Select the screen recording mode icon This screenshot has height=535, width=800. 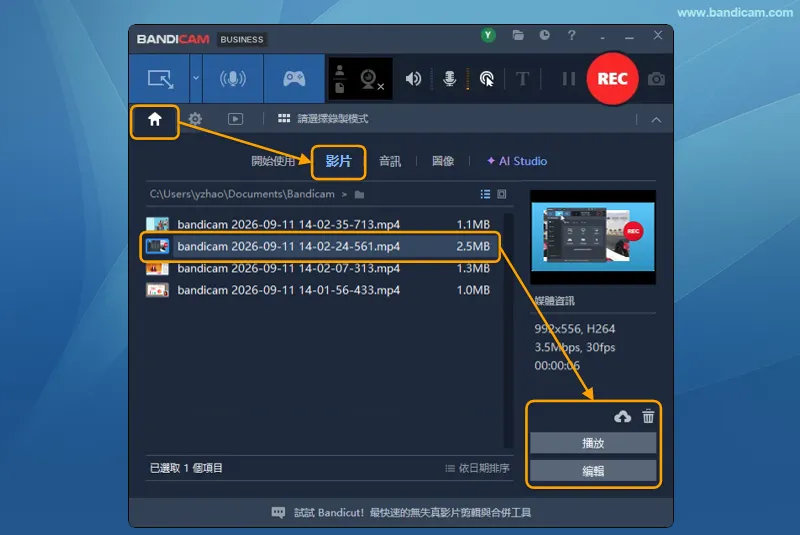click(x=160, y=79)
